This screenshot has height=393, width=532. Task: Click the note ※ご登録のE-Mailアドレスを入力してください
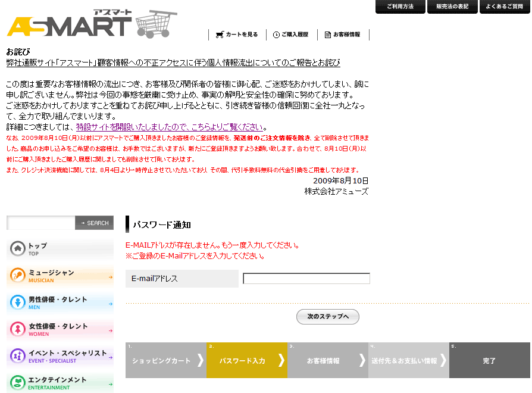pos(196,256)
